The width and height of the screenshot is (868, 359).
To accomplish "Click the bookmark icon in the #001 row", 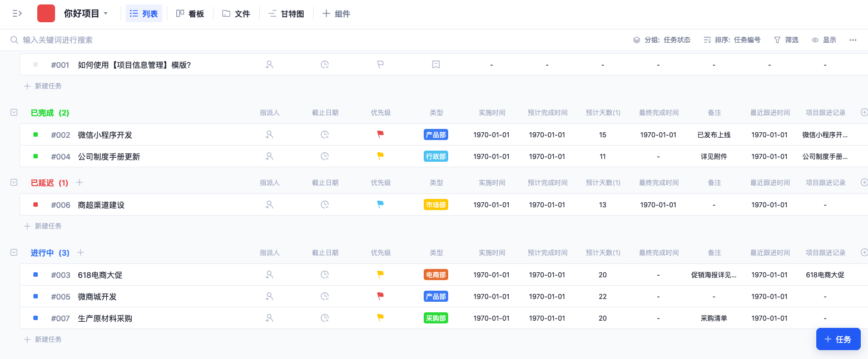I will [436, 64].
